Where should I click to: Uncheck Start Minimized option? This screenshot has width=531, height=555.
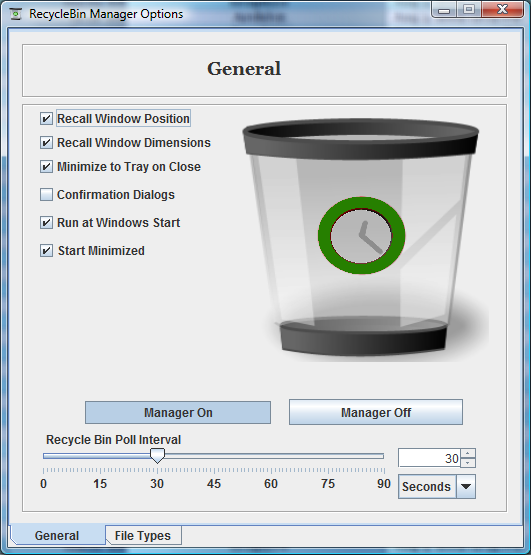click(x=46, y=251)
